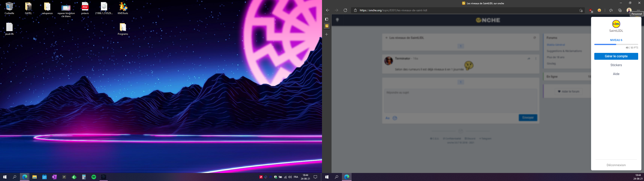This screenshot has height=181, width=644.
Task: Select the onche tab in vertical tabs
Action: click(x=327, y=26)
